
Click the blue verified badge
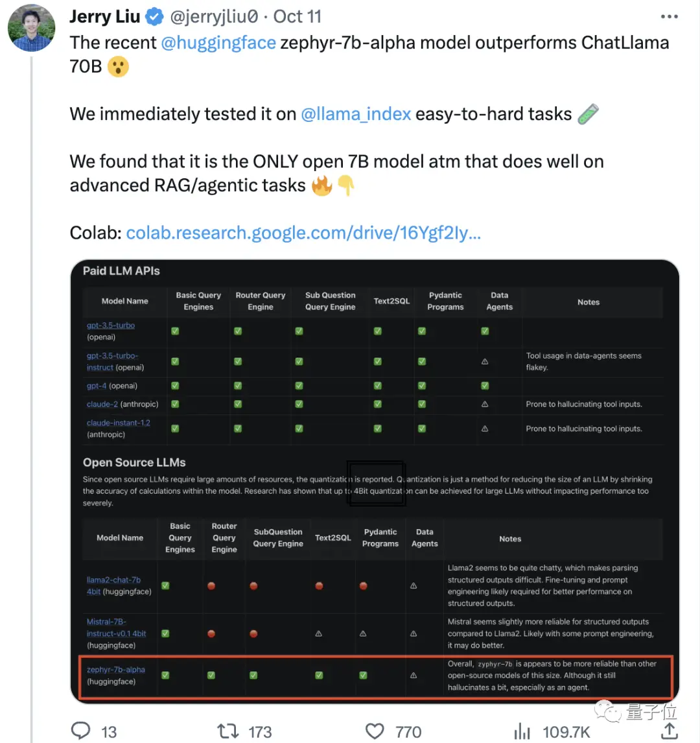(154, 17)
